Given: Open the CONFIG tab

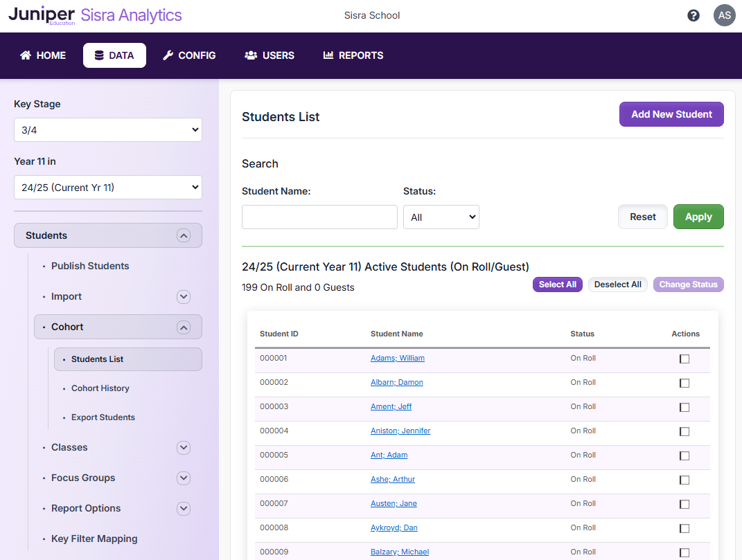Looking at the screenshot, I should [x=189, y=55].
